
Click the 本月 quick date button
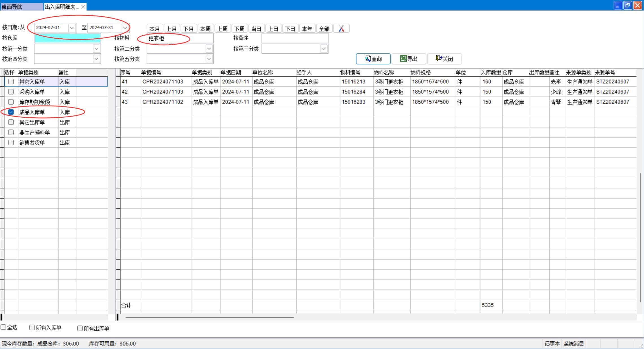pyautogui.click(x=155, y=28)
